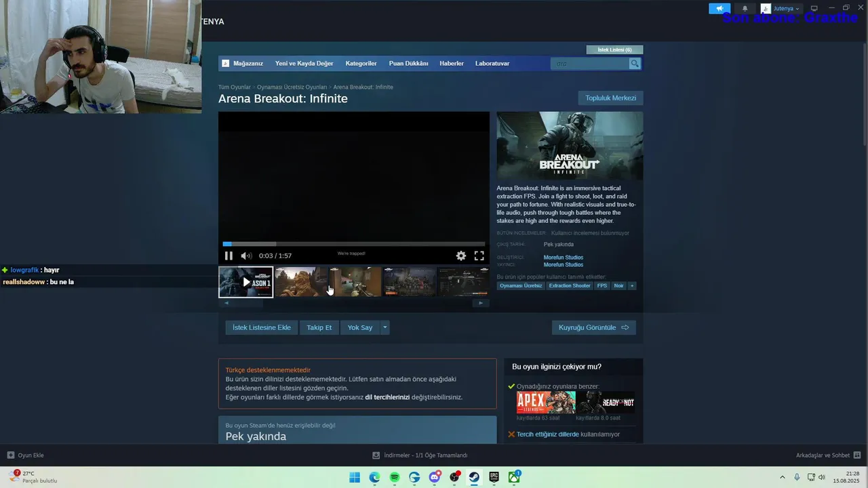Click Kuyruğu Görüntüle button
This screenshot has height=488, width=868.
tap(593, 327)
